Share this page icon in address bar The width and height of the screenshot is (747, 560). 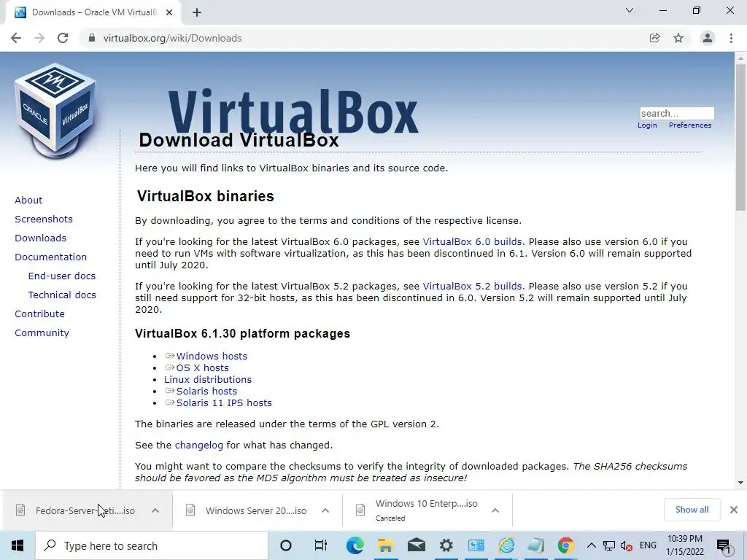655,38
